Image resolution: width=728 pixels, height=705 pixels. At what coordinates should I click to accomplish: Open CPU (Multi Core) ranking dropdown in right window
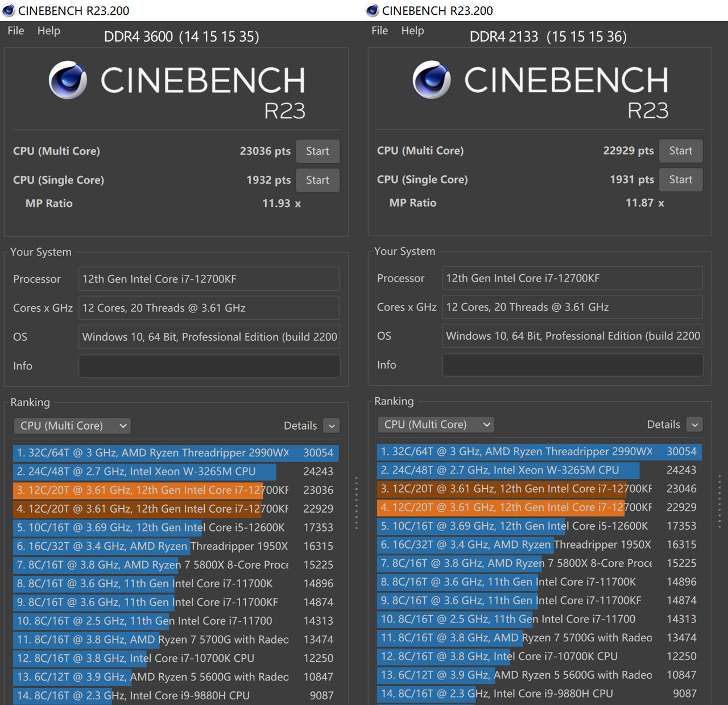point(436,424)
